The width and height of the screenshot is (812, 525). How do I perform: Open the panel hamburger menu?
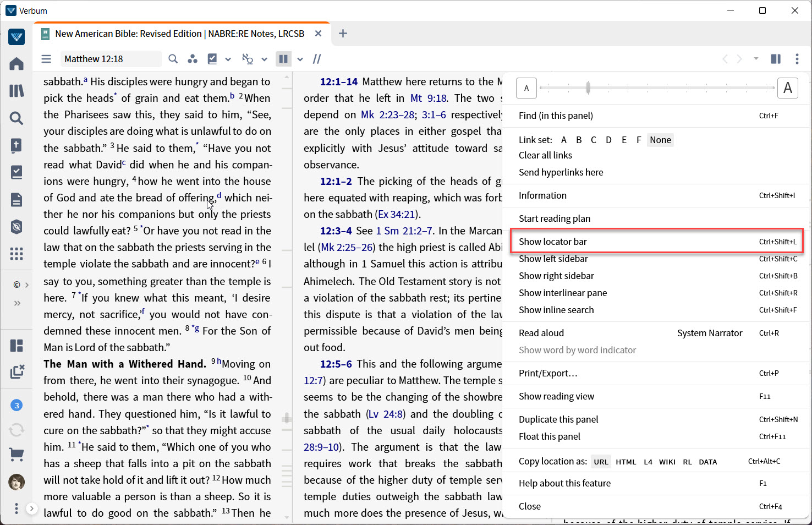[46, 59]
